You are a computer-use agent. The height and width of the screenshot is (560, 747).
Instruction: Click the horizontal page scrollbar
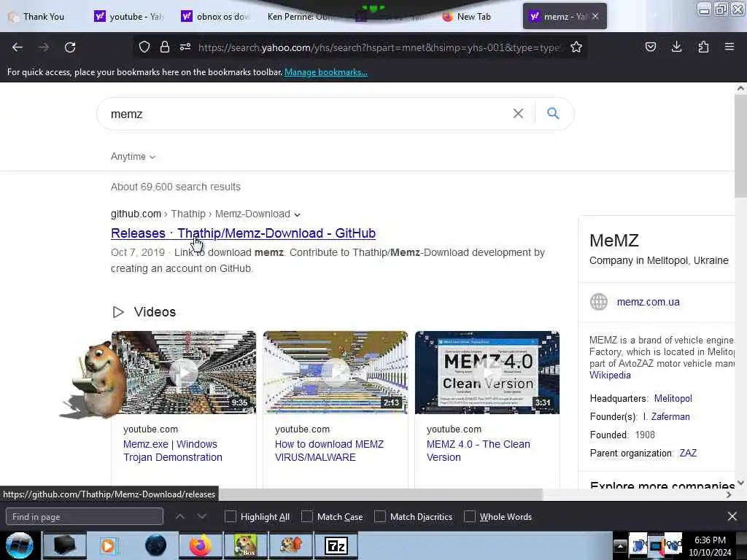380,494
